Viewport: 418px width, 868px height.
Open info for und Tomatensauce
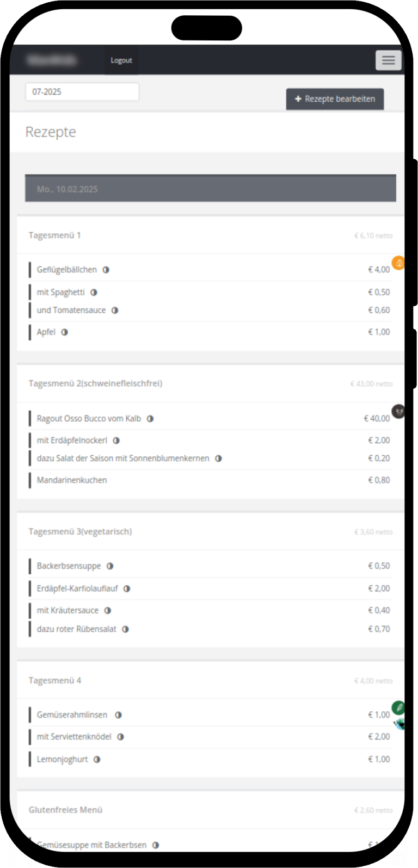point(114,309)
